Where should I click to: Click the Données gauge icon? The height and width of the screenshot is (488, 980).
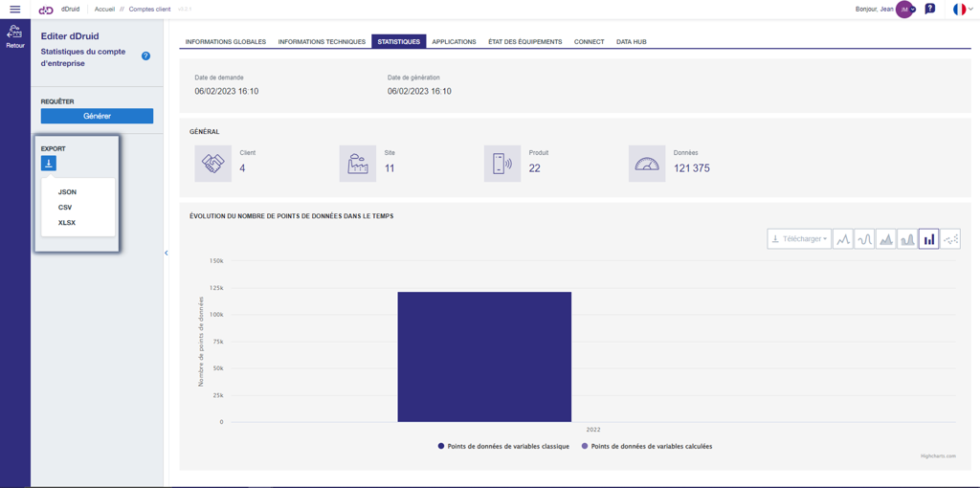click(x=647, y=164)
